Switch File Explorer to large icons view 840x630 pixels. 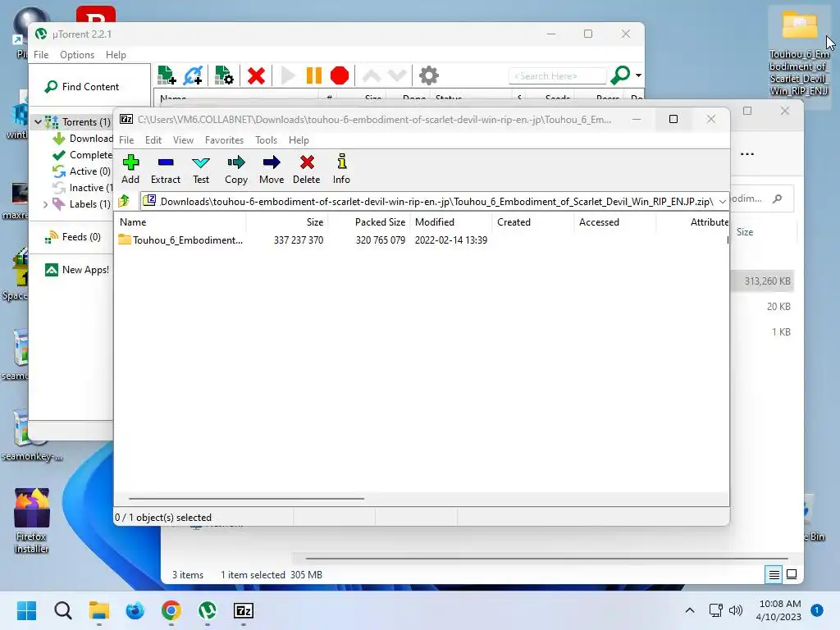pos(792,575)
